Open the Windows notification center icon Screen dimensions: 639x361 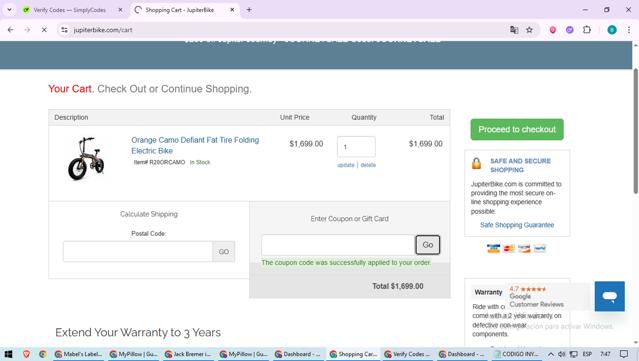624,354
